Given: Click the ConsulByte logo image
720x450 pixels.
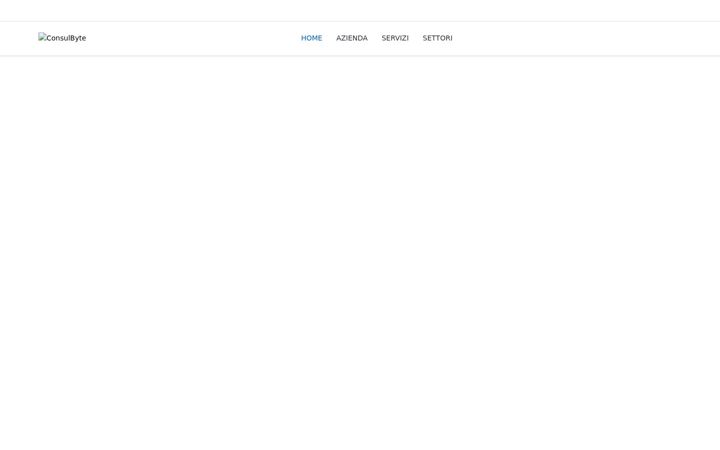Looking at the screenshot, I should pos(62,38).
